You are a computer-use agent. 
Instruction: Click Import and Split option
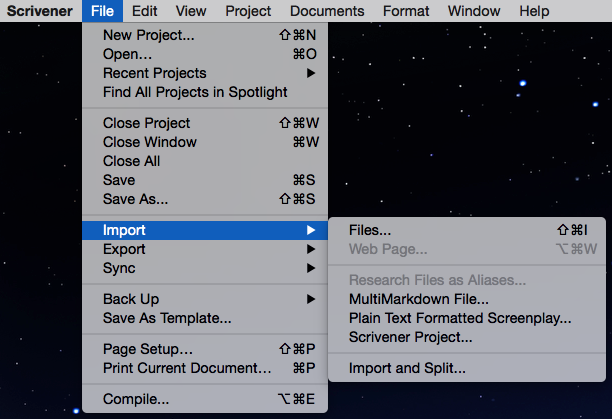pyautogui.click(x=407, y=368)
